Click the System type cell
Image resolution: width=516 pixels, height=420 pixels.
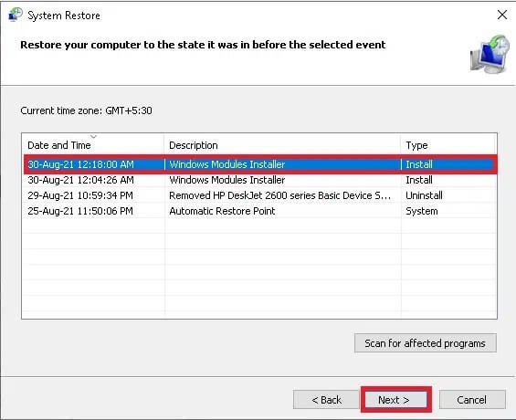coord(422,211)
